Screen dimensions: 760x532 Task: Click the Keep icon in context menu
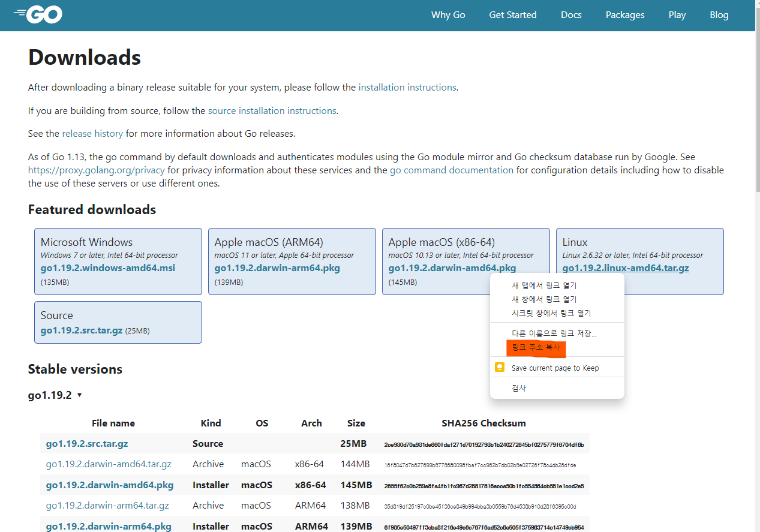(x=499, y=367)
